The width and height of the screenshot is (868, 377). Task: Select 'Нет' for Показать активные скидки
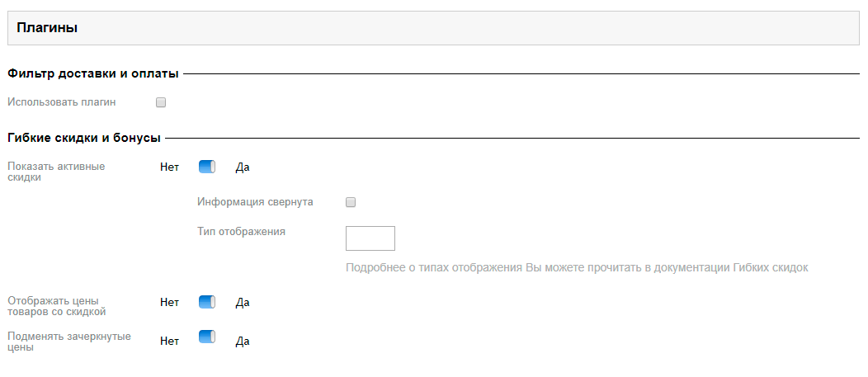(x=170, y=167)
